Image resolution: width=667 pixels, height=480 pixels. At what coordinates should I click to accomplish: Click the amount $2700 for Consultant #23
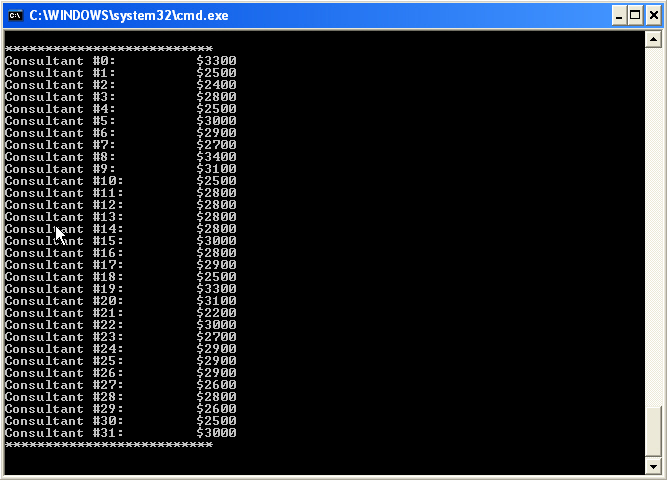(216, 337)
